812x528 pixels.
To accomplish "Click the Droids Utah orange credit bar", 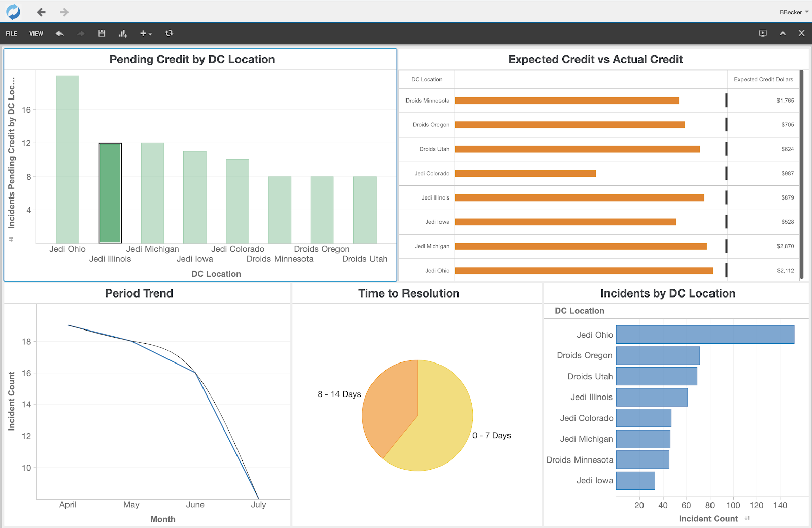I will click(578, 149).
